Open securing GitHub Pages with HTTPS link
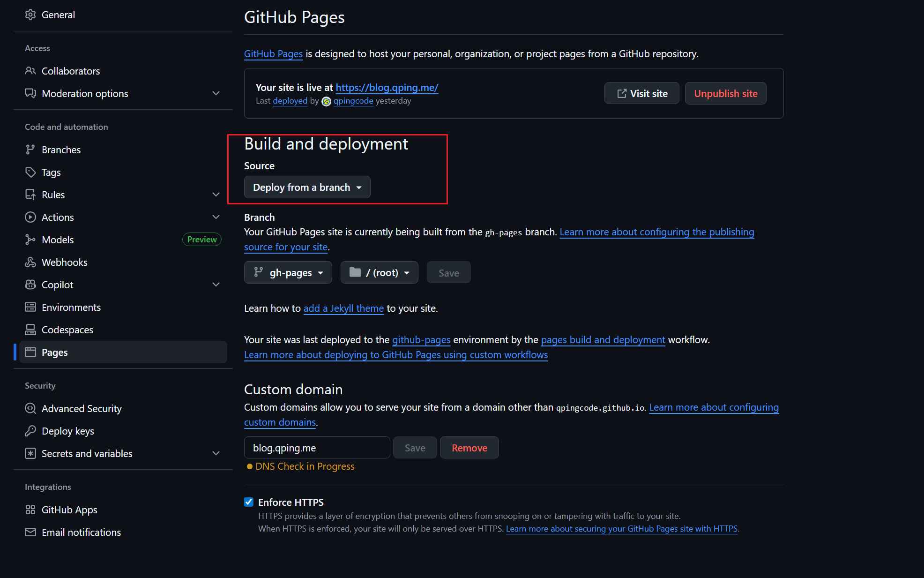The height and width of the screenshot is (578, 924). 622,529
